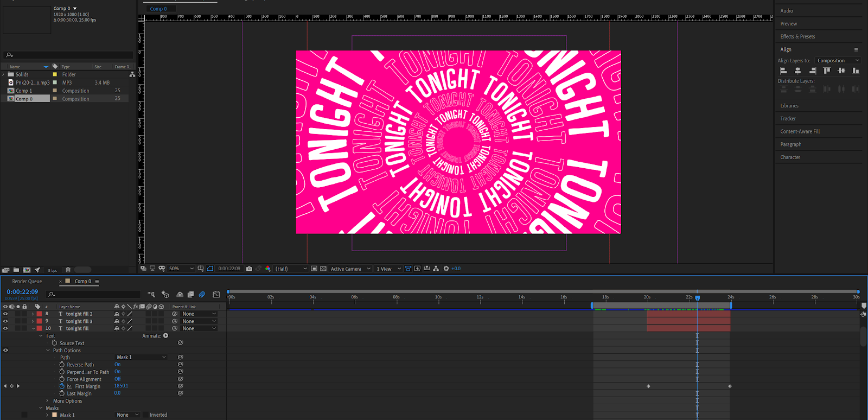Viewport: 868px width, 420px height.
Task: Open parent dropdown for tonight fill 2
Action: coord(199,314)
